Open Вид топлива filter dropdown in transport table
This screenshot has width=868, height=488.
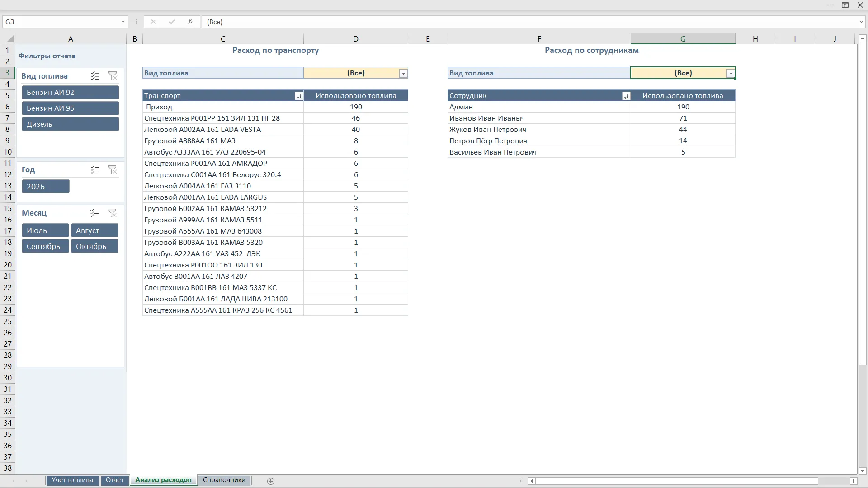(x=403, y=73)
